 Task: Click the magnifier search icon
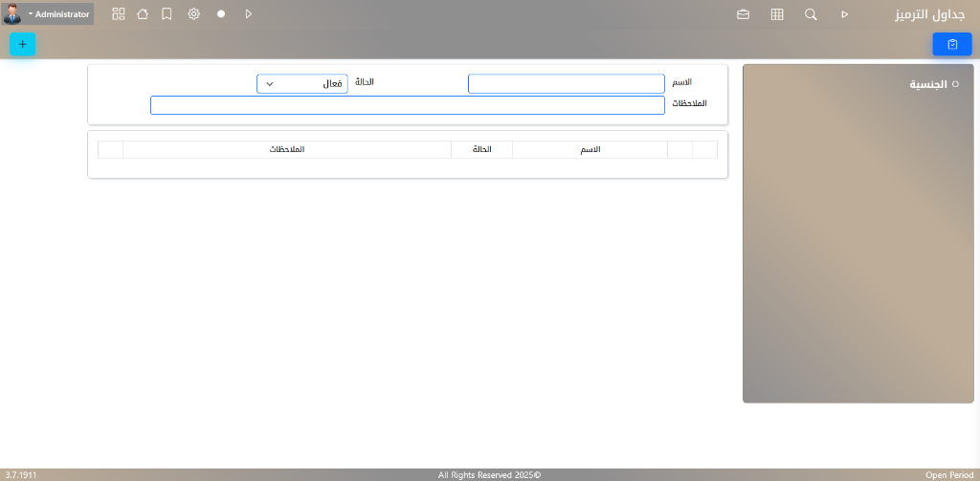click(x=811, y=14)
